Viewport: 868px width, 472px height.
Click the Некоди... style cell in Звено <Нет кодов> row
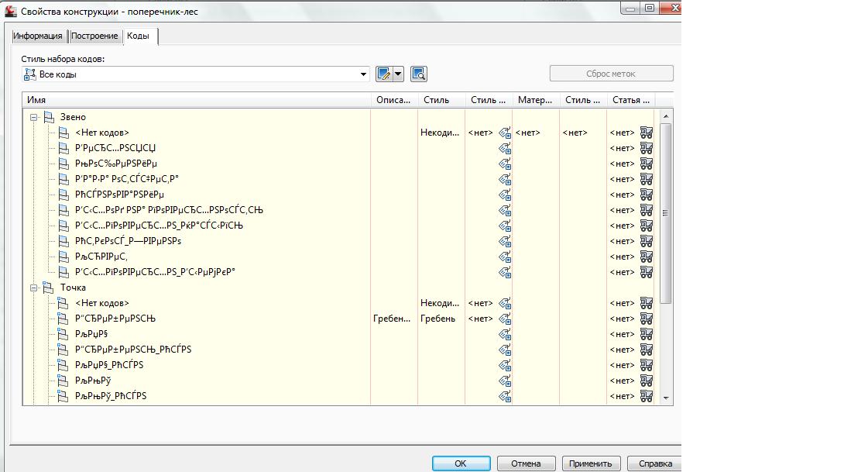point(440,133)
